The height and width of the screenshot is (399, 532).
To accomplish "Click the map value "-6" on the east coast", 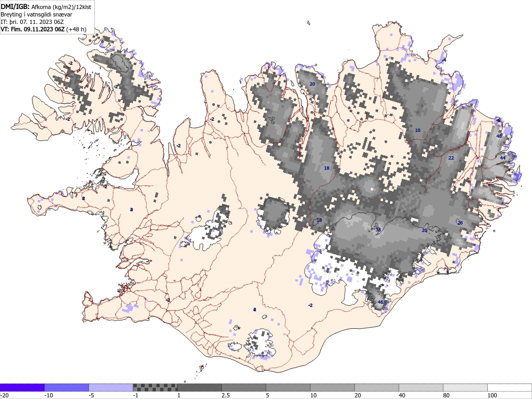I will pyautogui.click(x=498, y=120).
